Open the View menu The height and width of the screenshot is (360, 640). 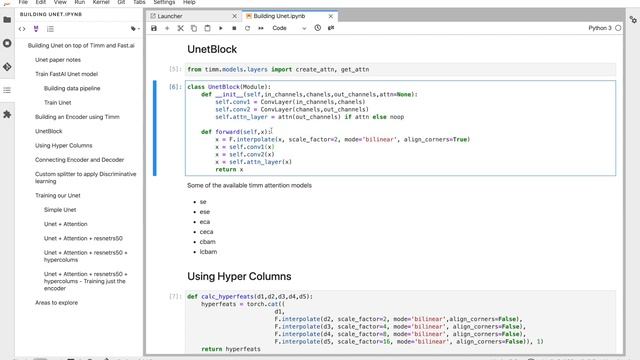click(x=60, y=2)
